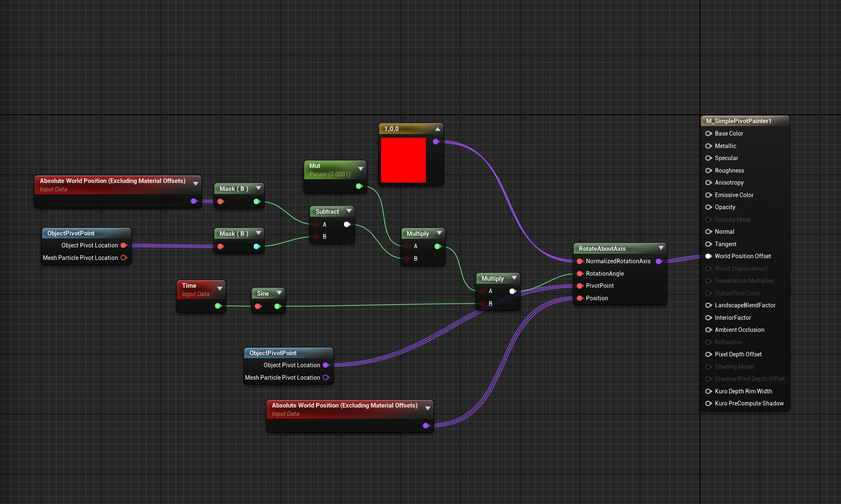The height and width of the screenshot is (504, 841).
Task: Expand the Subtract node preview arrow
Action: 349,211
